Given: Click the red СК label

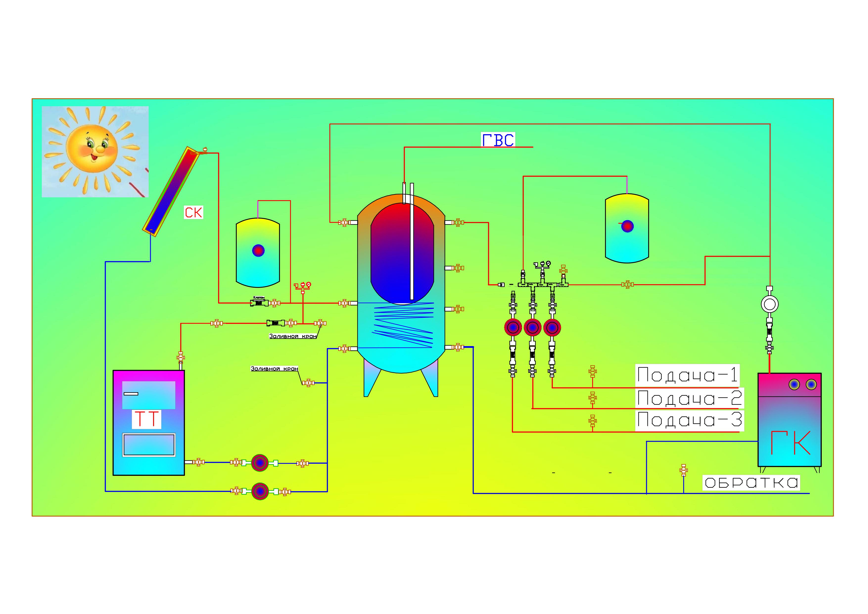Looking at the screenshot, I should (193, 213).
